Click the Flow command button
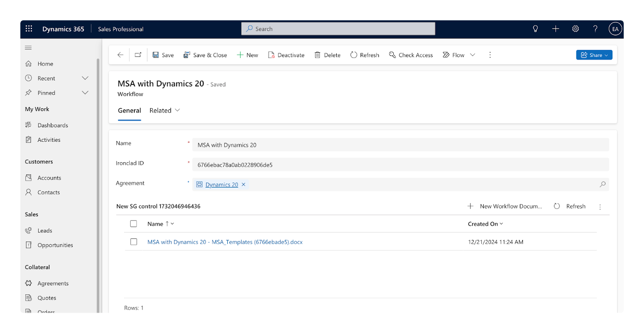This screenshot has height=333, width=644. (453, 55)
